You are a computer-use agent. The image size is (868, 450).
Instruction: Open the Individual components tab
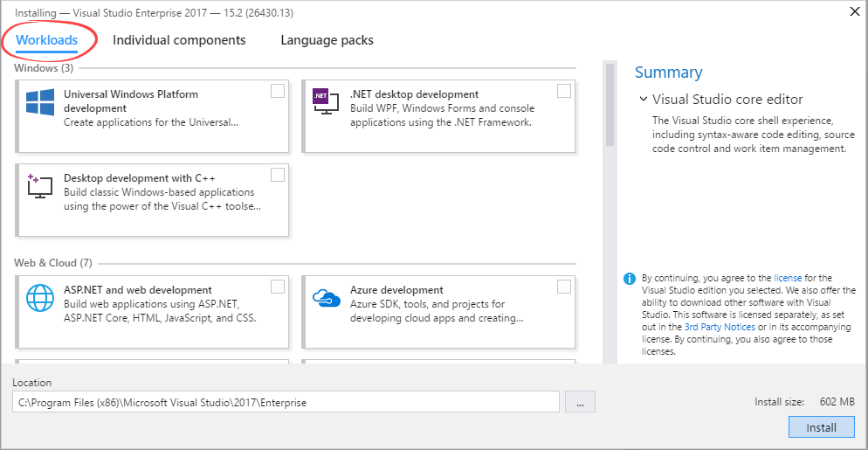tap(179, 40)
